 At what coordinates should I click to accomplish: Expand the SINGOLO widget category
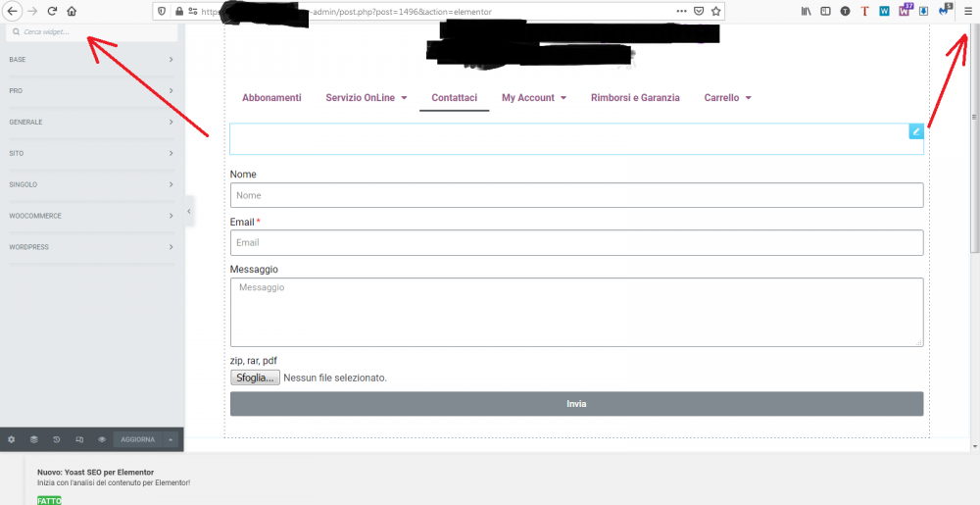(x=92, y=184)
